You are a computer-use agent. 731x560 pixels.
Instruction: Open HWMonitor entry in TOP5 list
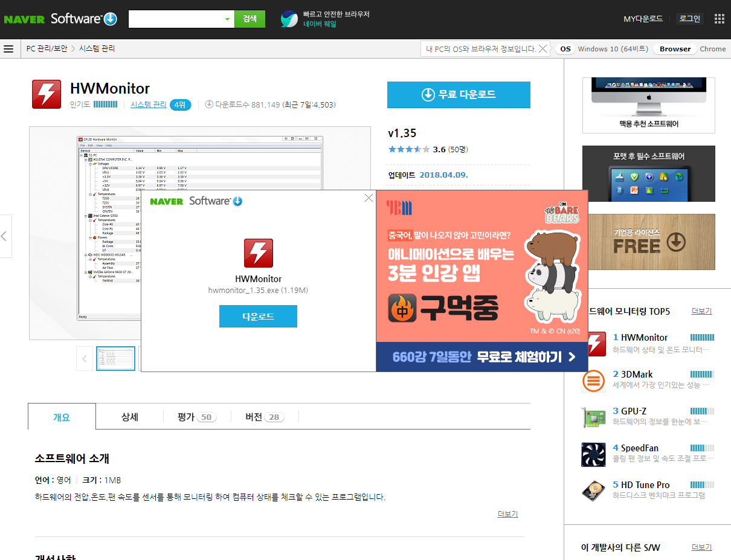[644, 338]
